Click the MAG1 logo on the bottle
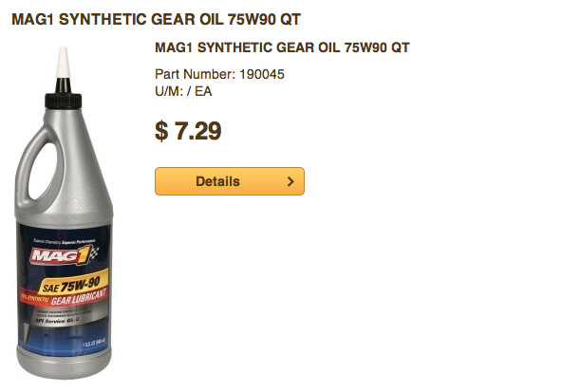This screenshot has width=580, height=392. (x=61, y=255)
